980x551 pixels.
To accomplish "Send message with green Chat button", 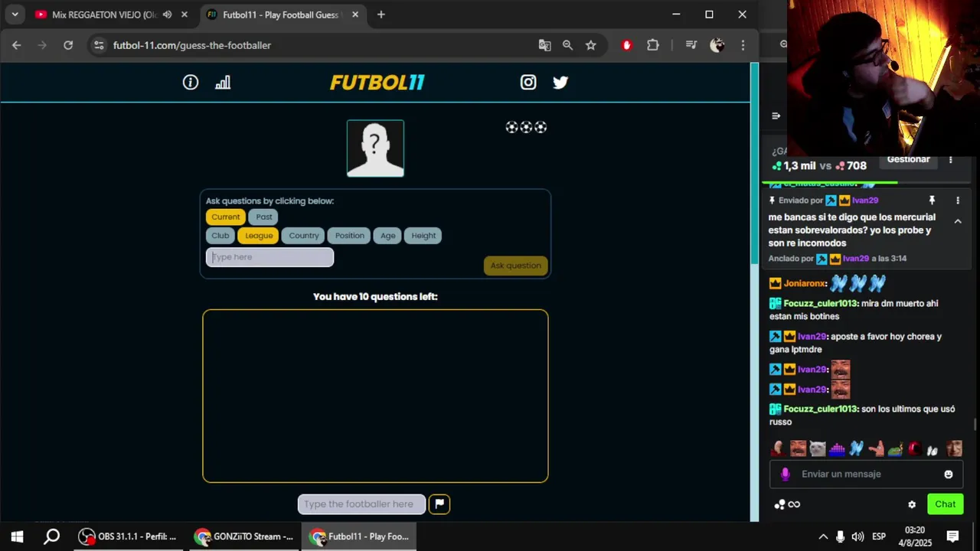I will point(945,504).
